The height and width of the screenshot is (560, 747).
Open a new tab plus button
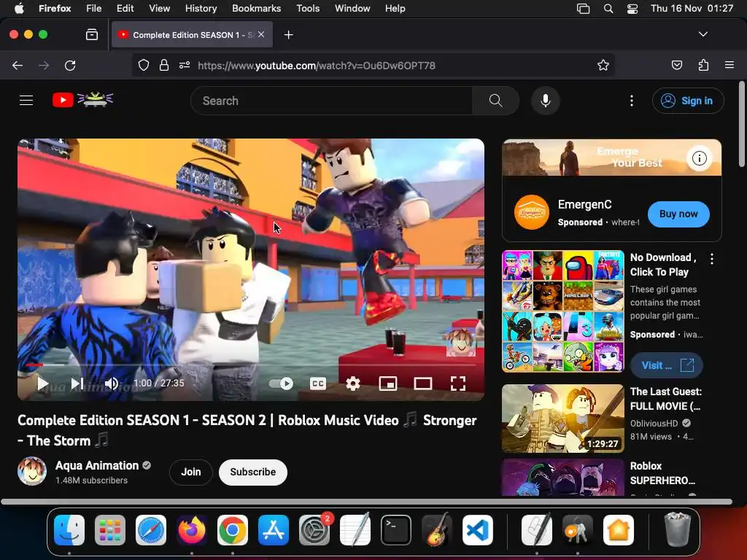pos(288,35)
